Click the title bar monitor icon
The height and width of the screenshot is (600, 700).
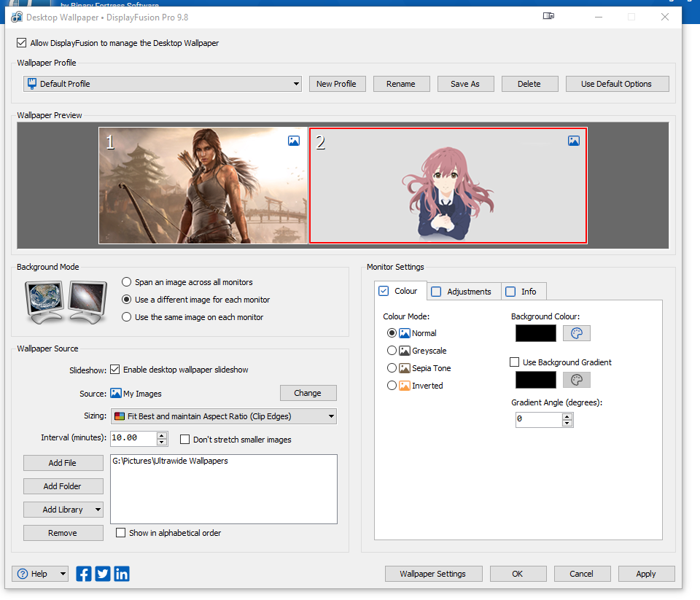[549, 17]
